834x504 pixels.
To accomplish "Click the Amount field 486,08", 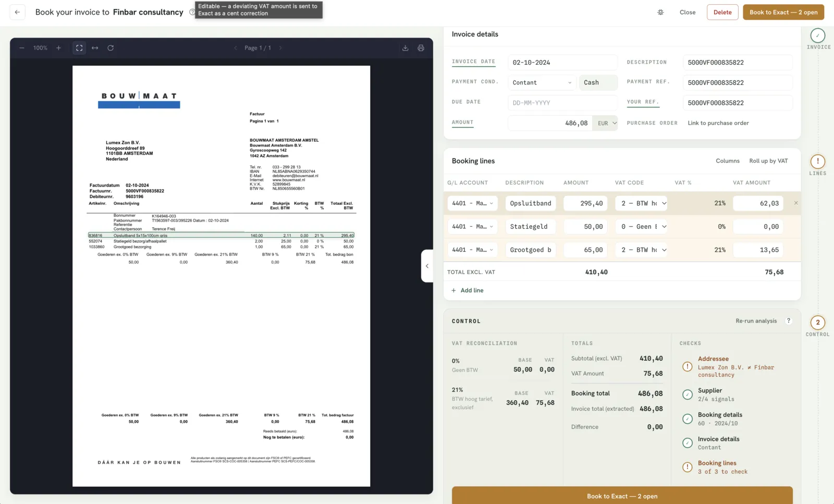I will [550, 123].
